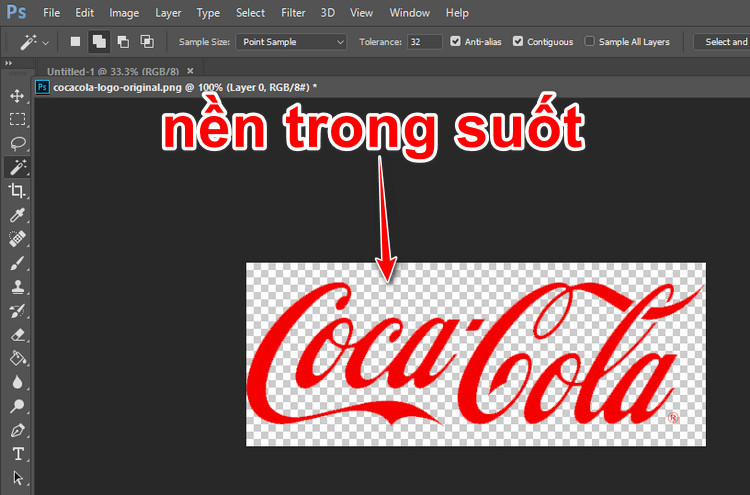Click the Select and Mask button
The width and height of the screenshot is (750, 495).
tap(722, 42)
